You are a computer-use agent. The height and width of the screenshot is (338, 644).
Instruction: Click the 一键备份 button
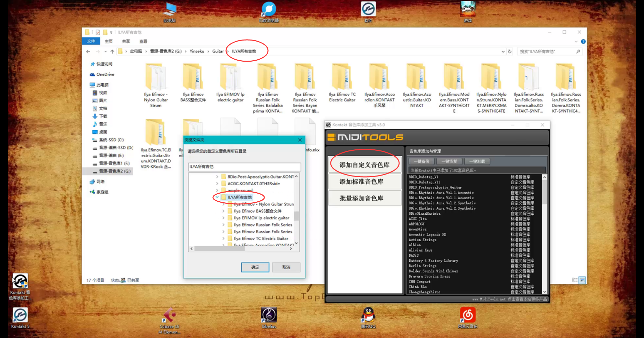pyautogui.click(x=422, y=161)
